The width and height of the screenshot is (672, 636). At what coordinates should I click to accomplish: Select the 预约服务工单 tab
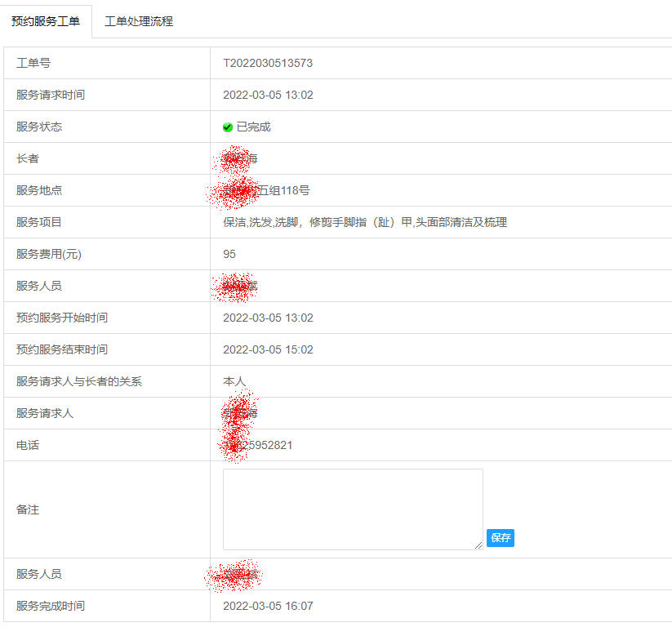pos(46,21)
